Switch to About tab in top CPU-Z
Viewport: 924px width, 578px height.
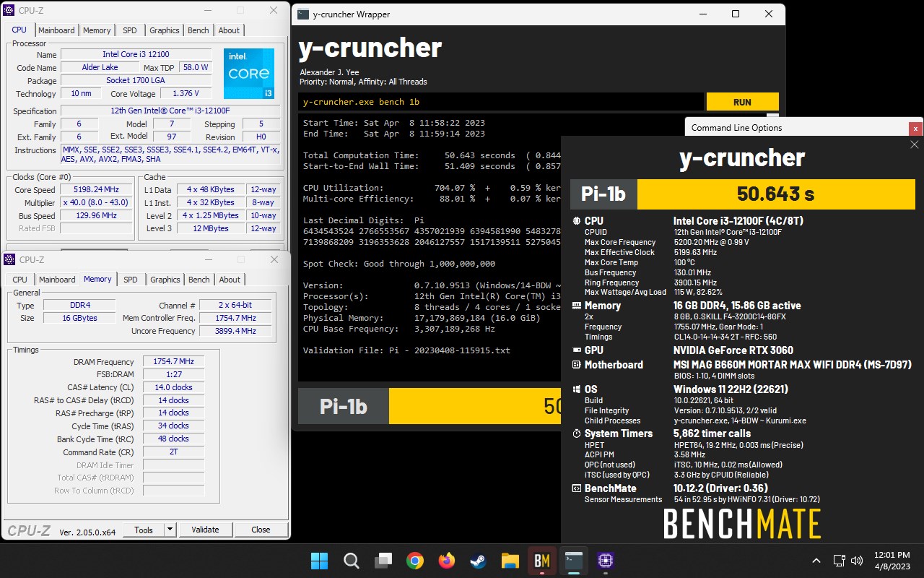[x=229, y=30]
